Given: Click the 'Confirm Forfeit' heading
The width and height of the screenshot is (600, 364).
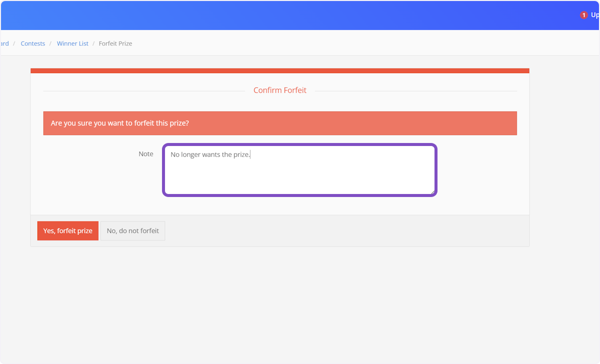Looking at the screenshot, I should [x=279, y=90].
